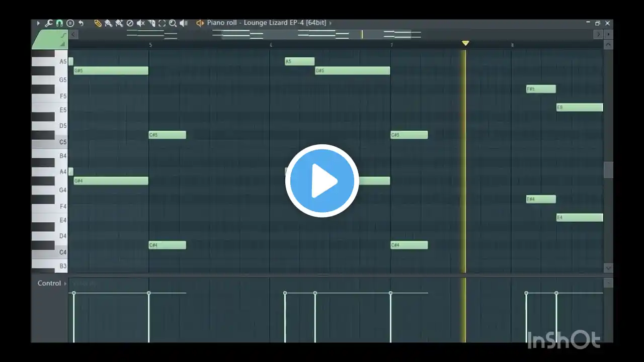
Task: Select the G#5 note ending at bar 5
Action: pyautogui.click(x=111, y=71)
